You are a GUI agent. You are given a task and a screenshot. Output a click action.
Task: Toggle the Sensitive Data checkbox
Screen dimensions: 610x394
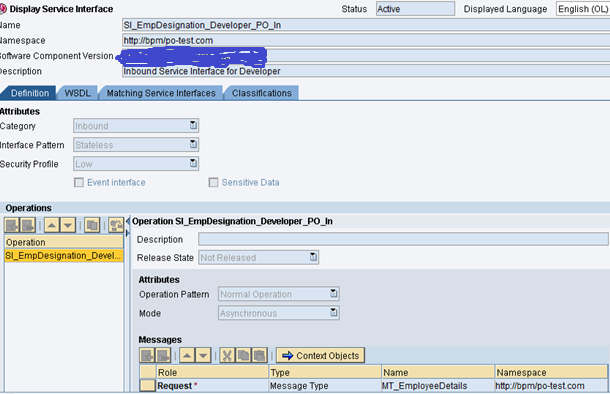pyautogui.click(x=213, y=182)
